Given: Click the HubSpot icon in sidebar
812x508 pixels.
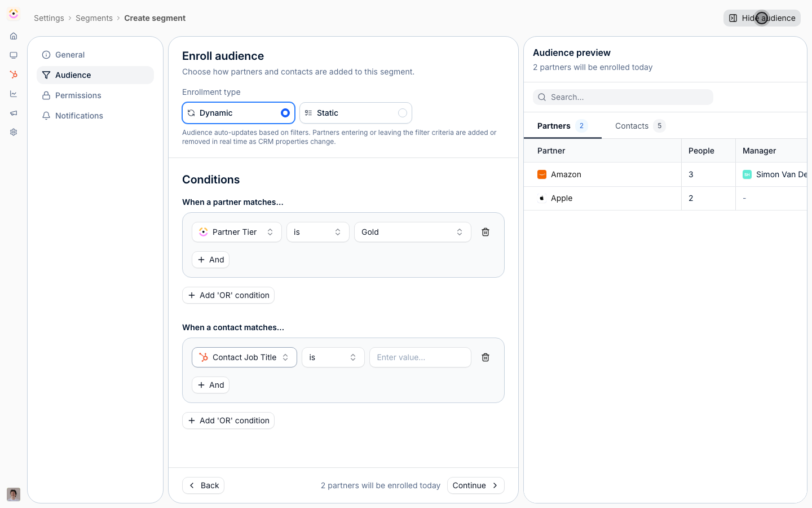Looking at the screenshot, I should point(14,75).
